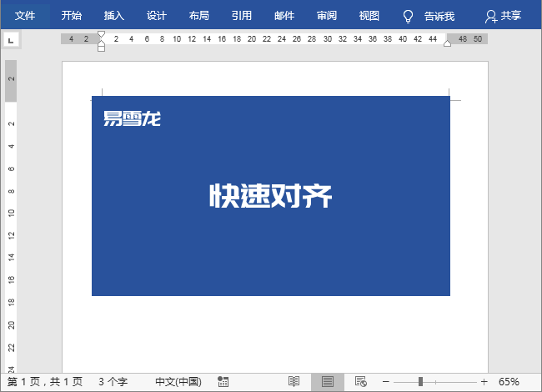
Task: Select the 审阅 ribbon tab
Action: 327,16
